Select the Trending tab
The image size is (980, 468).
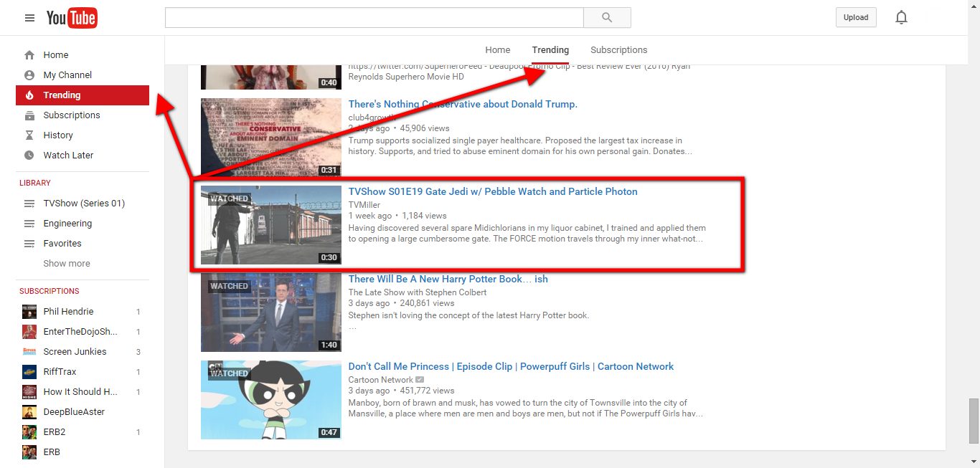pyautogui.click(x=550, y=50)
